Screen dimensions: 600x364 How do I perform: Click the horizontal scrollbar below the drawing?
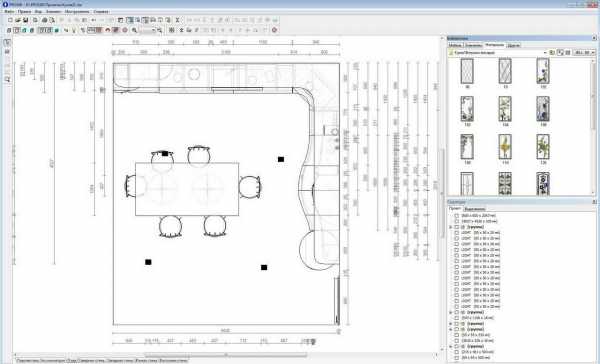coord(226,355)
